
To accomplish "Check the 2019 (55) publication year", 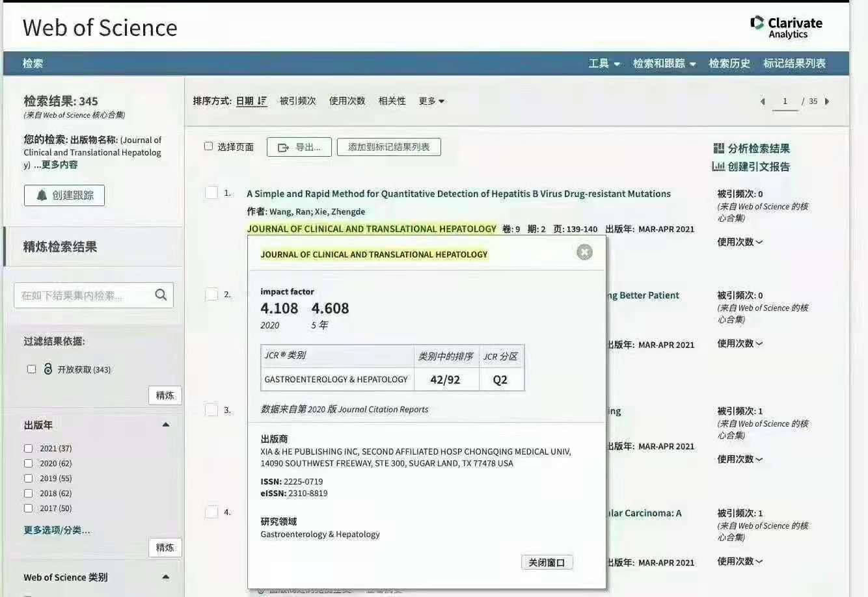I will 28,478.
